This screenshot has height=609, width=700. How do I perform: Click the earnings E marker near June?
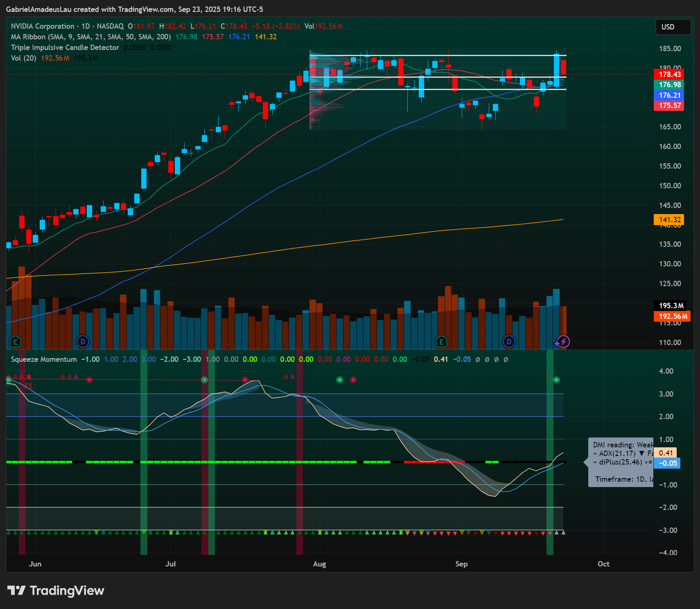tap(15, 341)
